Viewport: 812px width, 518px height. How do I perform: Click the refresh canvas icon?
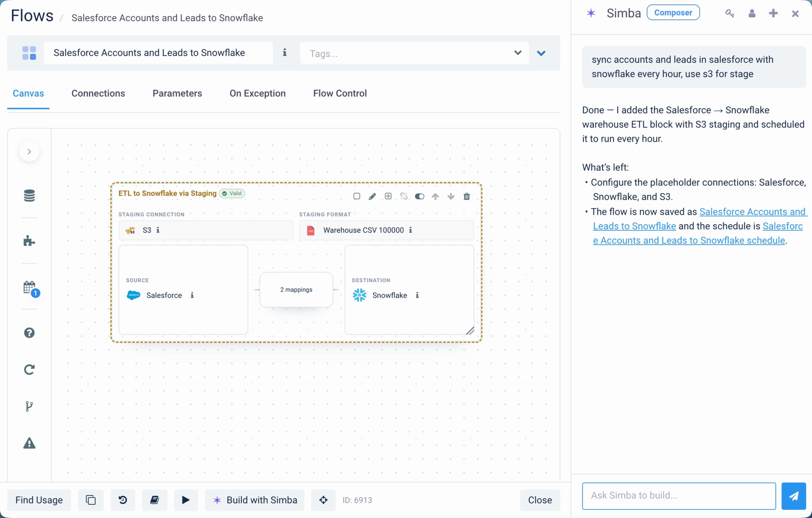pos(29,370)
